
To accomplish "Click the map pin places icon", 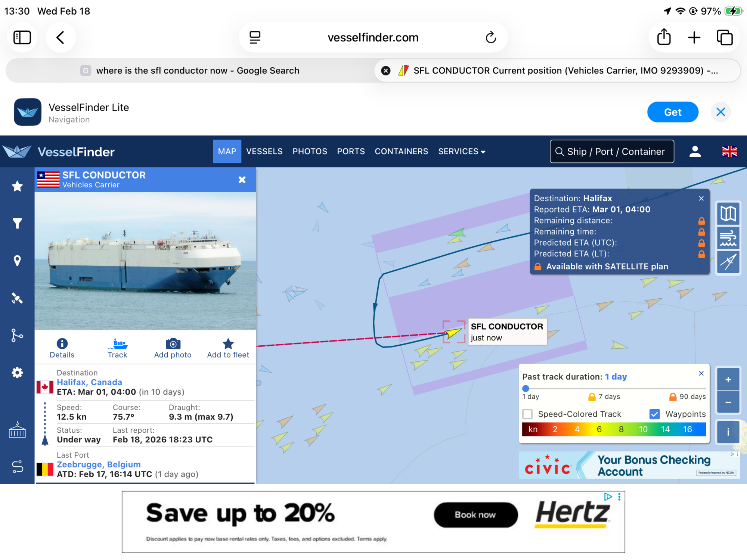I will (x=17, y=261).
